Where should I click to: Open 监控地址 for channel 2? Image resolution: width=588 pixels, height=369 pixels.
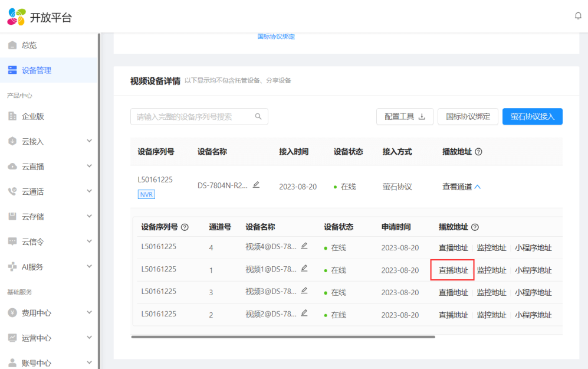coord(492,315)
